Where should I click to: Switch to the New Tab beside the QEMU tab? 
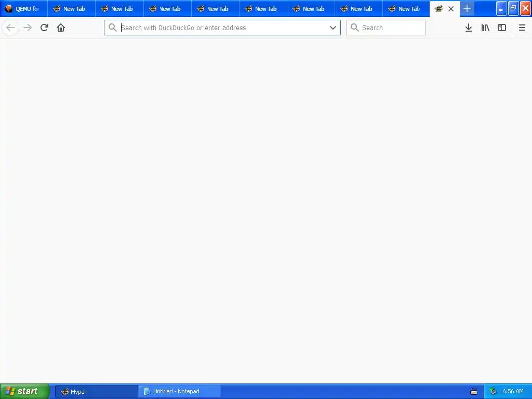click(71, 9)
